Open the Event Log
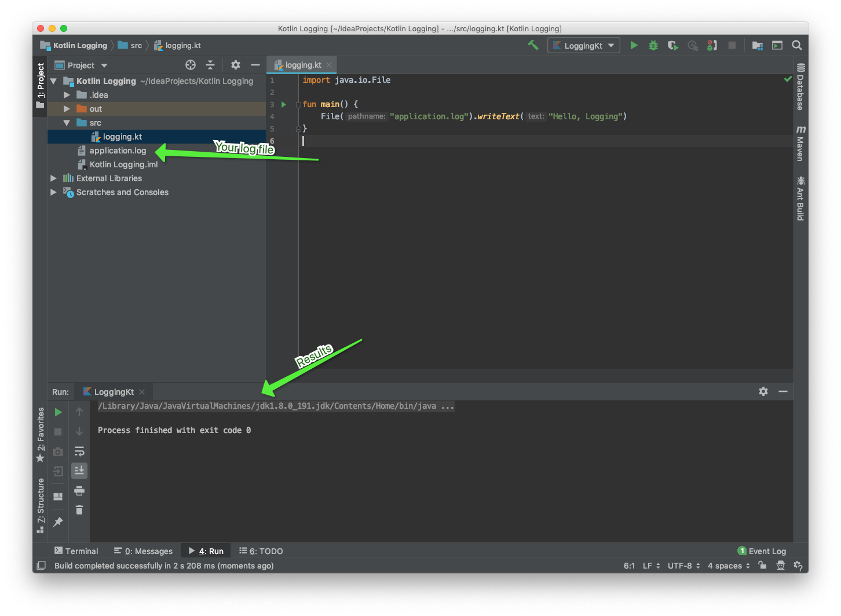The height and width of the screenshot is (616, 841). pos(762,551)
